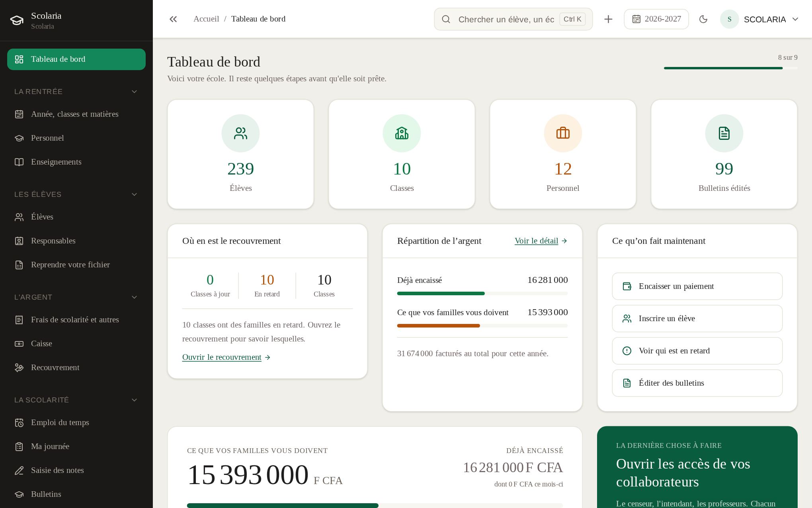This screenshot has height=508, width=812.
Task: Click the Bulletins édités document icon
Action: [x=724, y=133]
